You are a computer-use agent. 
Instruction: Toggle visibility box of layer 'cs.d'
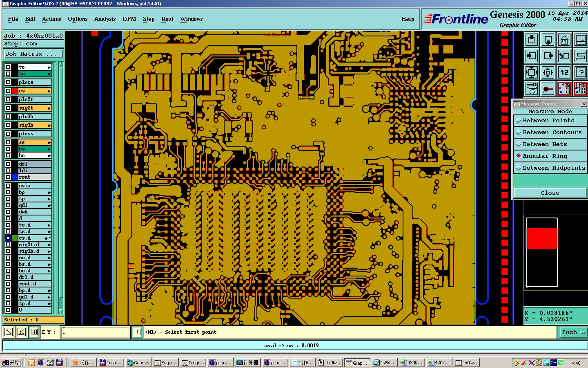coord(8,238)
